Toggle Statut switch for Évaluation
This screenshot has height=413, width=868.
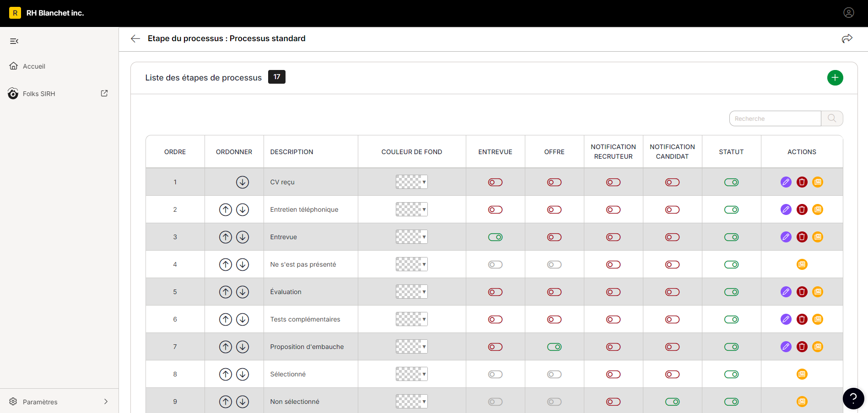[732, 292]
